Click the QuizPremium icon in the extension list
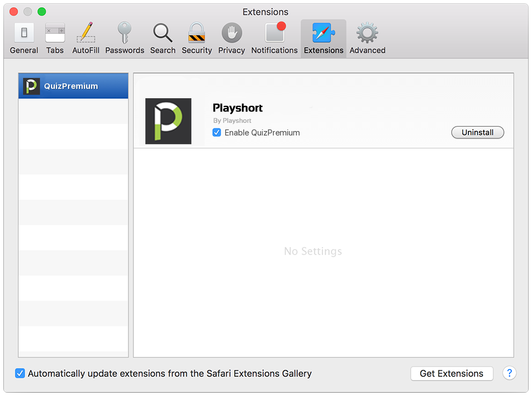Screen dimensions: 532x396 pos(31,86)
